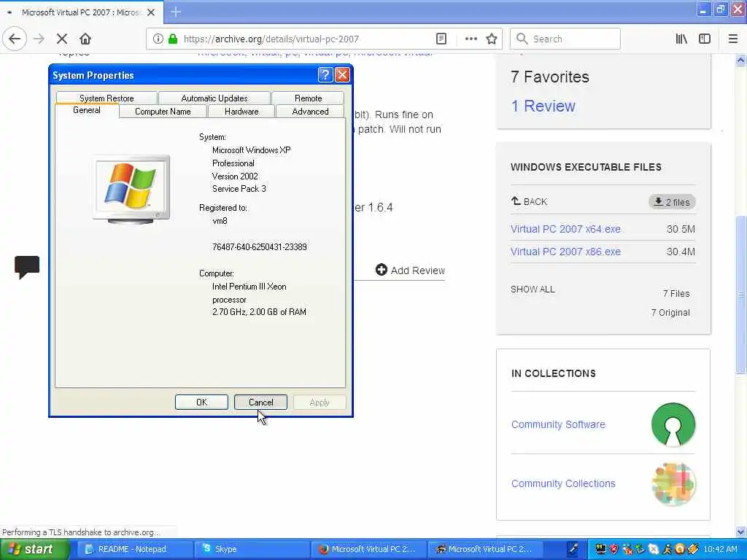Image resolution: width=747 pixels, height=560 pixels.
Task: Open Community Collections link
Action: point(563,483)
